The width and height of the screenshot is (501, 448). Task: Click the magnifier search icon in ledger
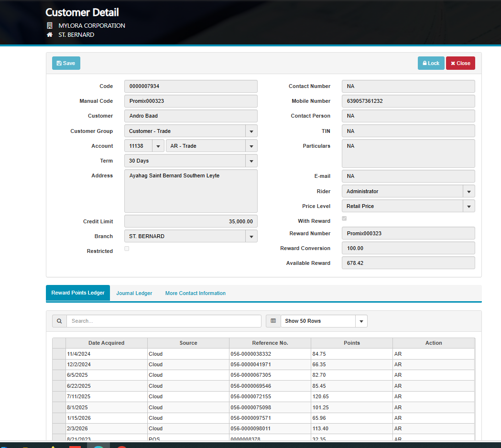59,321
